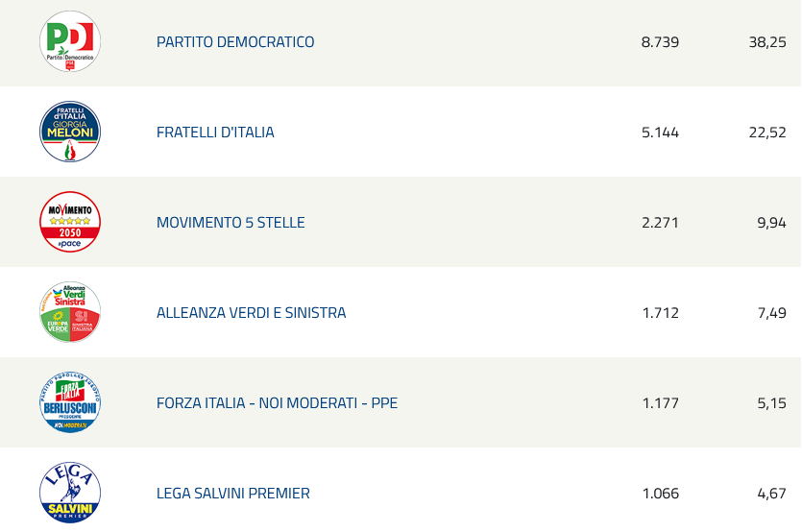
Task: Select the Lega Salvini Premier logo
Action: [70, 493]
